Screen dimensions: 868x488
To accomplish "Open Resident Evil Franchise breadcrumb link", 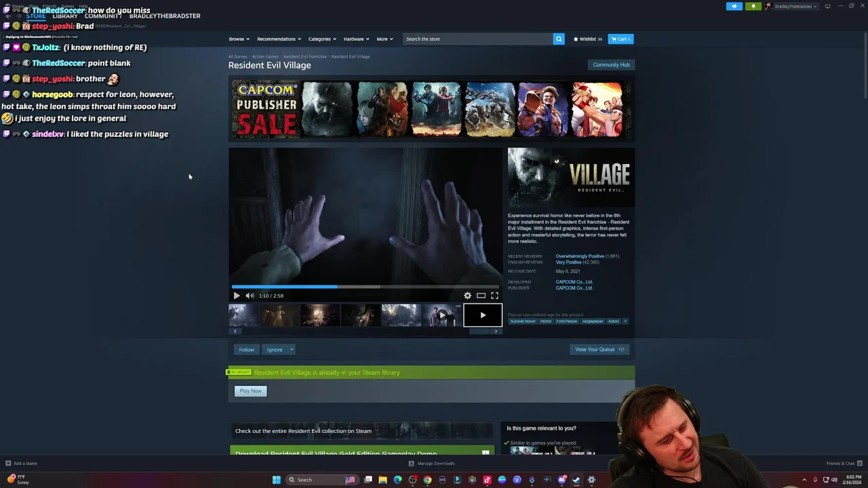I will tap(304, 56).
